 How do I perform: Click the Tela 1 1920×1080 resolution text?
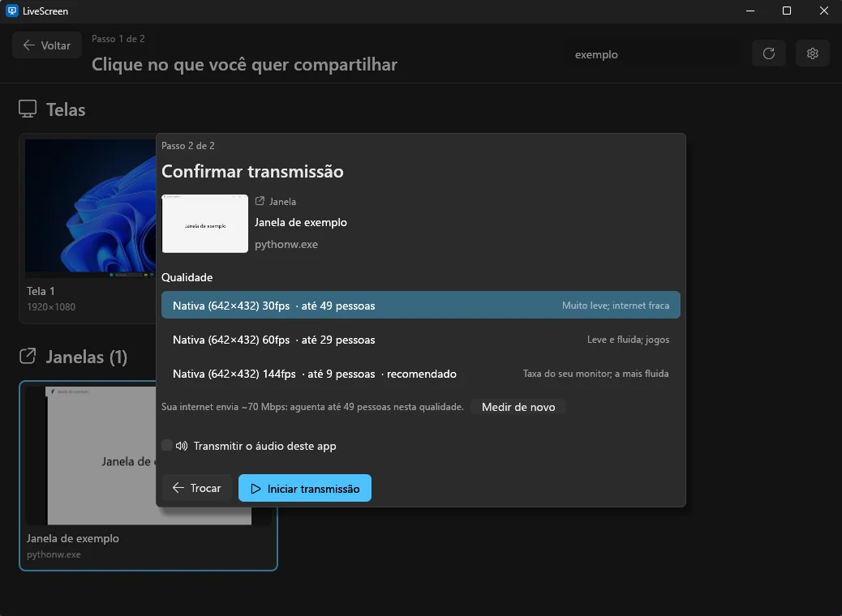click(51, 307)
